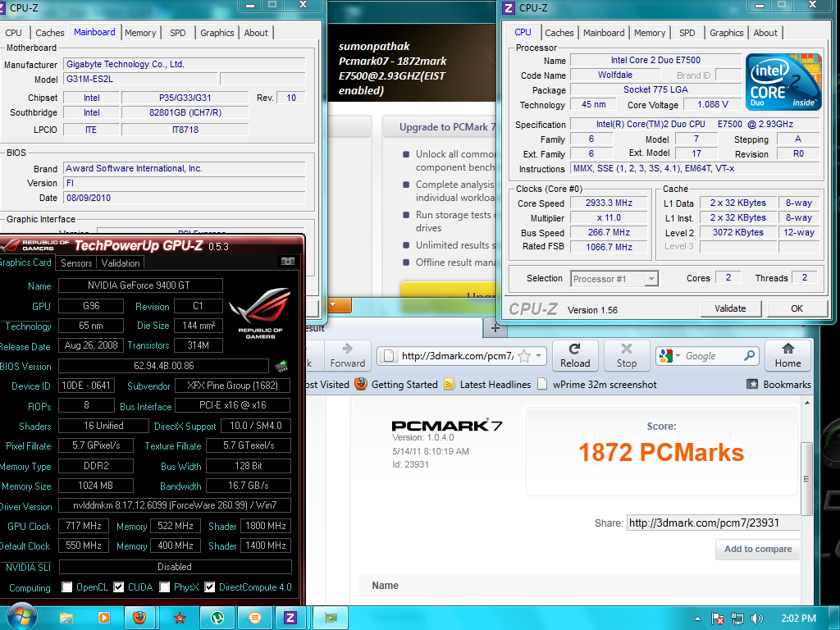Open wPrime 32m screenshot bookmark
840x630 pixels.
pos(597,384)
